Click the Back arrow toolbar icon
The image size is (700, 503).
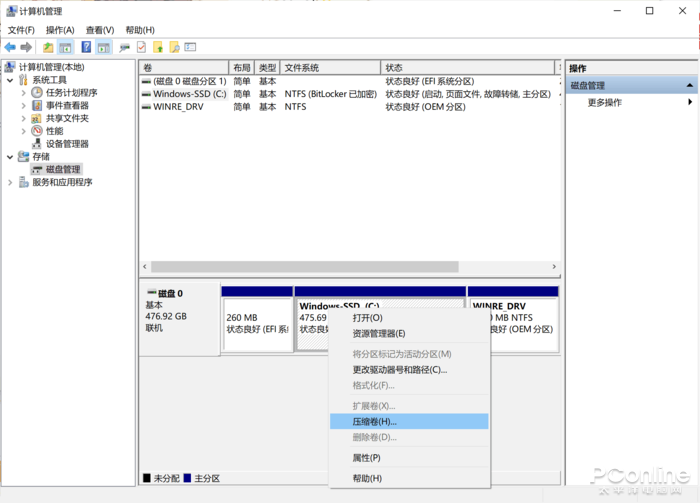10,47
